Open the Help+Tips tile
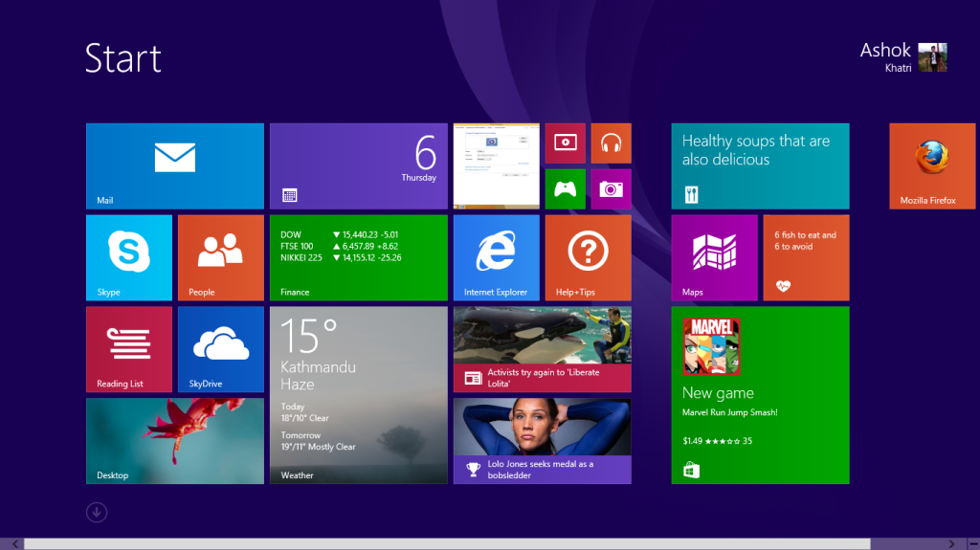 pyautogui.click(x=588, y=257)
